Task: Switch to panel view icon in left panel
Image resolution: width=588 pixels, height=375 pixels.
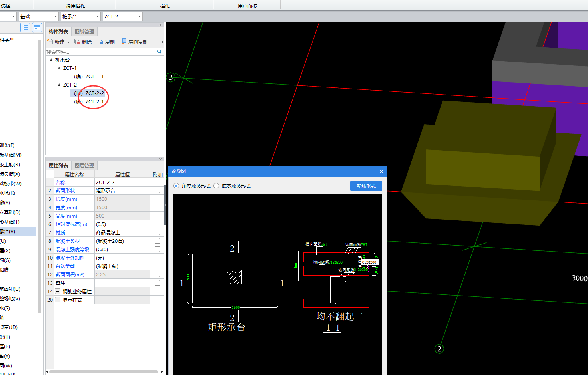Action: (37, 28)
